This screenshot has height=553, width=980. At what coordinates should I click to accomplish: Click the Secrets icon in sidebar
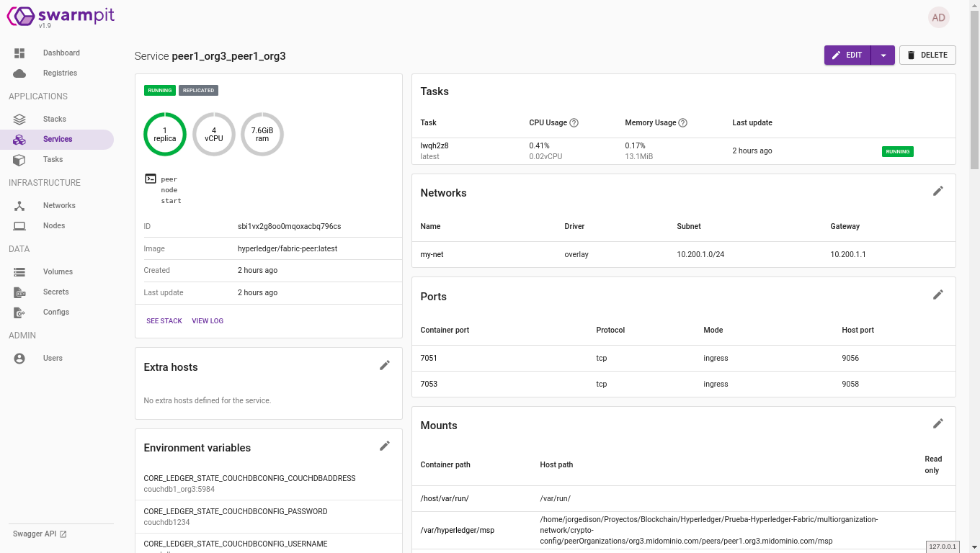coord(19,292)
